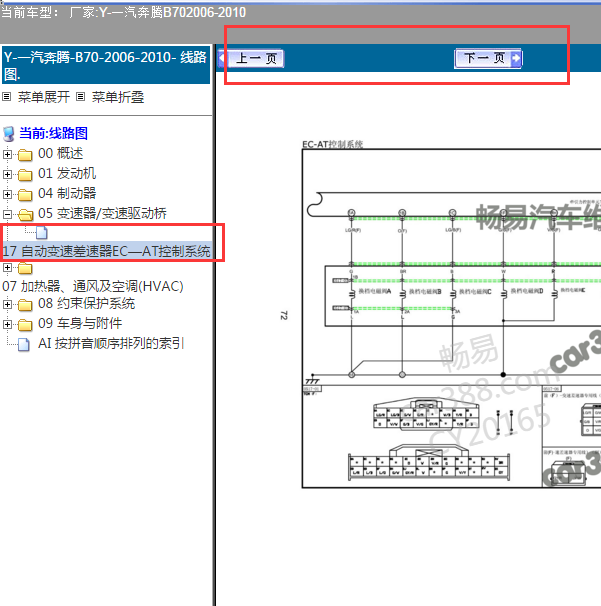Click the collapse icon beside 菜单折叠
The image size is (601, 606).
(x=80, y=97)
